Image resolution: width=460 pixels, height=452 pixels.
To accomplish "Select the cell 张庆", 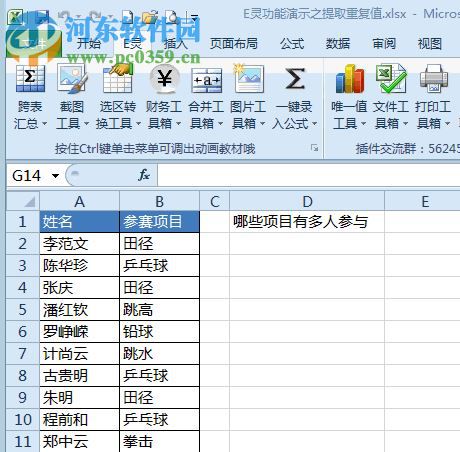I will point(79,288).
